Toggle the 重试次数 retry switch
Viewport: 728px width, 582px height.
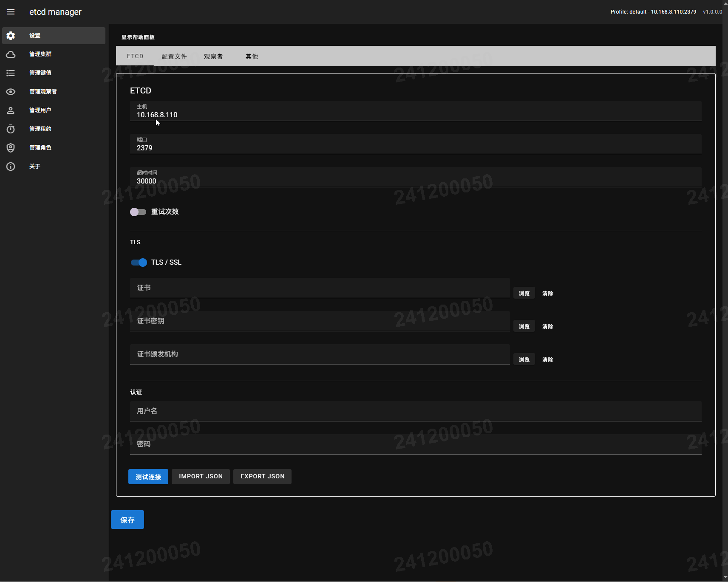point(138,212)
